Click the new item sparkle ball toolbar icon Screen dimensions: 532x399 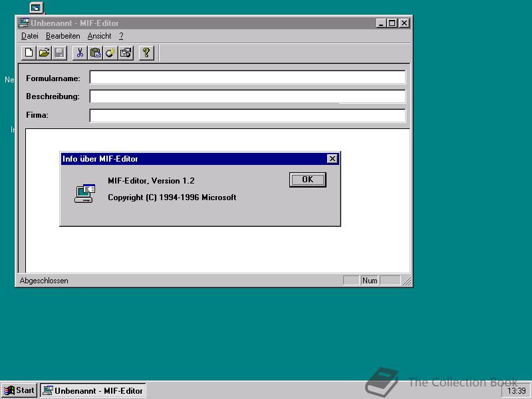110,53
